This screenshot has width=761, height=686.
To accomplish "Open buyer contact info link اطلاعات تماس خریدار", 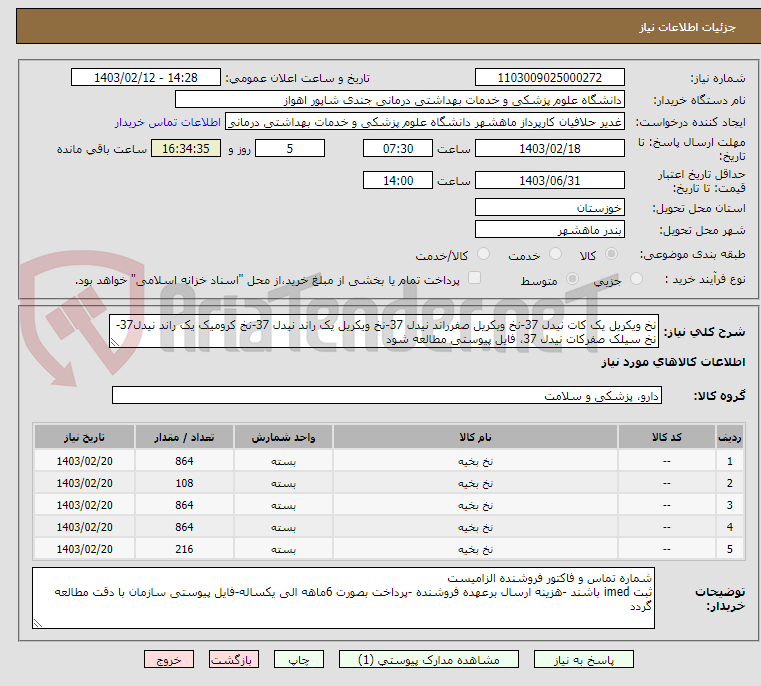I will (x=168, y=122).
